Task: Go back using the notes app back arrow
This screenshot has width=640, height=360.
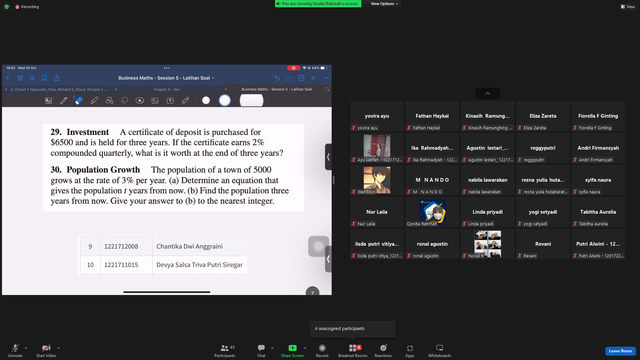Action: 8,78
